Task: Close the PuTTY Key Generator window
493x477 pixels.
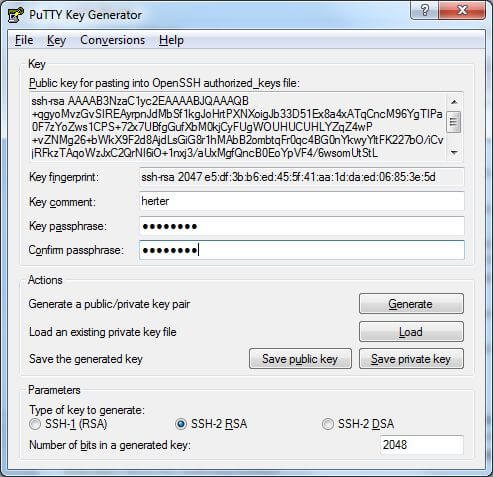Action: click(x=462, y=10)
